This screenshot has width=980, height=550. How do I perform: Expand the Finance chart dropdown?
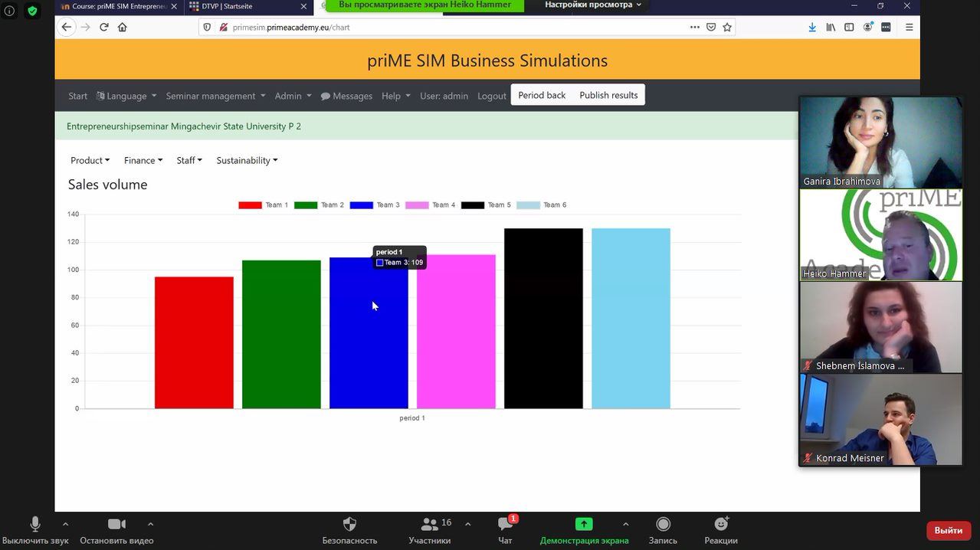click(x=143, y=160)
